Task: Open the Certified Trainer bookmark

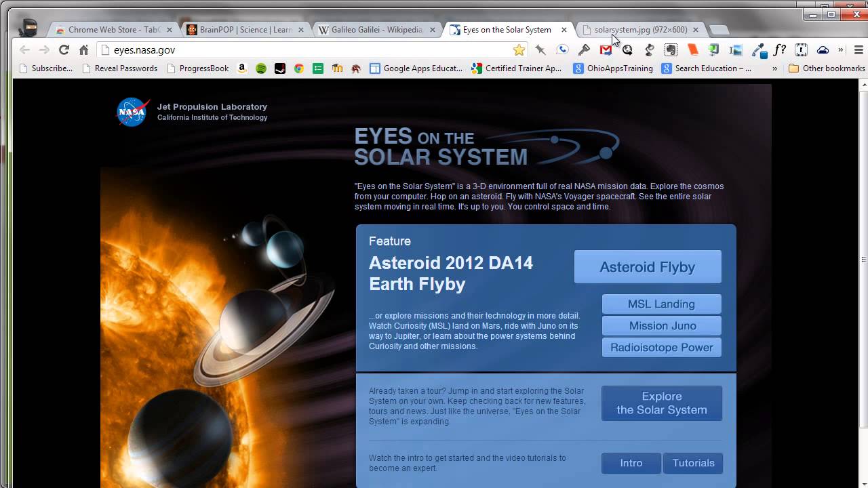Action: click(x=517, y=68)
